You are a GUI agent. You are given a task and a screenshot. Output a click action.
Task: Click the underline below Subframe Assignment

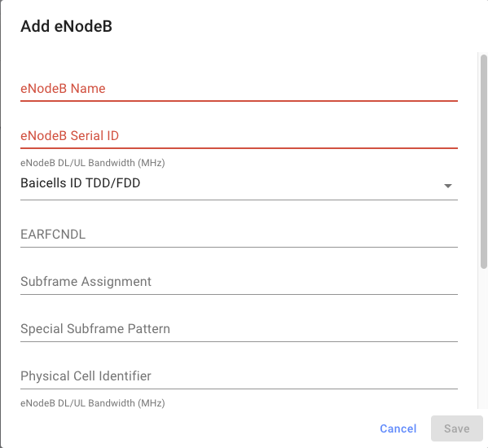[239, 294]
